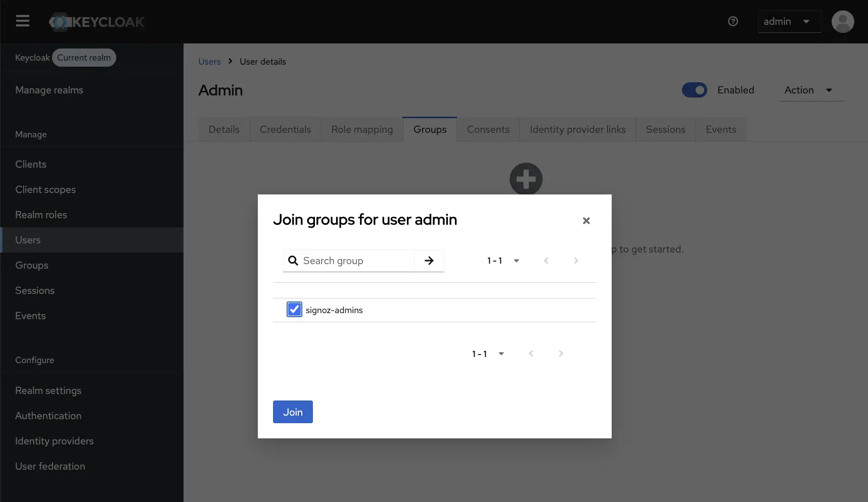Click the Users breadcrumb link
This screenshot has width=868, height=502.
(209, 62)
